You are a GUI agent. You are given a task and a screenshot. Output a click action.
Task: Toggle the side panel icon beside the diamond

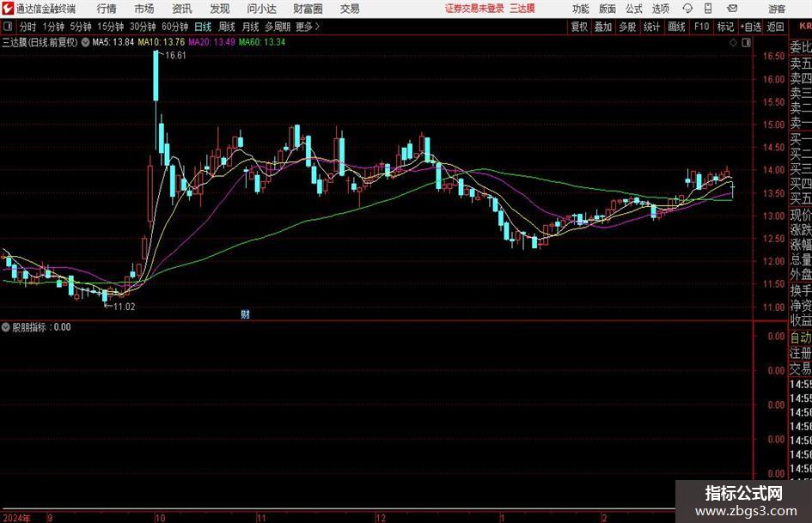point(746,43)
